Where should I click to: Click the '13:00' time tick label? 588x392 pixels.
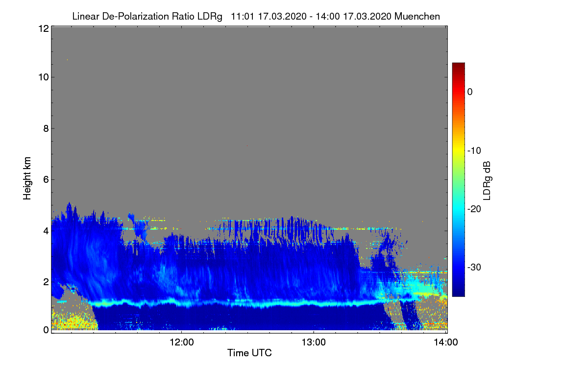click(x=314, y=342)
